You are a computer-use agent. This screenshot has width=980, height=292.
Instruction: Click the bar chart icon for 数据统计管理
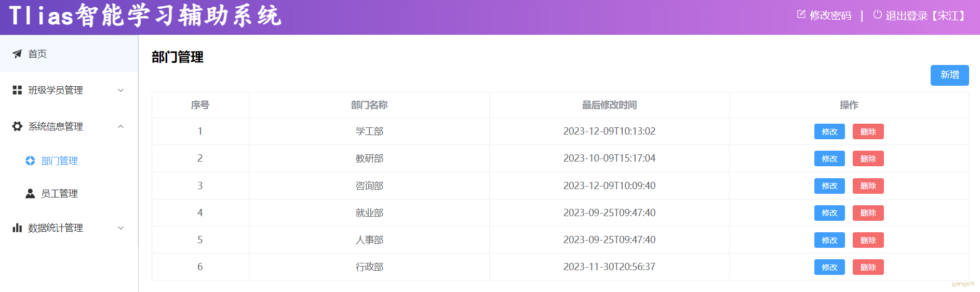click(x=17, y=228)
